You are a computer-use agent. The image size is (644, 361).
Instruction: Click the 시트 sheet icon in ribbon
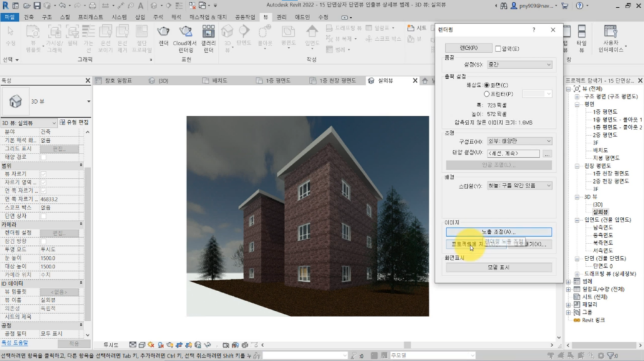(411, 28)
